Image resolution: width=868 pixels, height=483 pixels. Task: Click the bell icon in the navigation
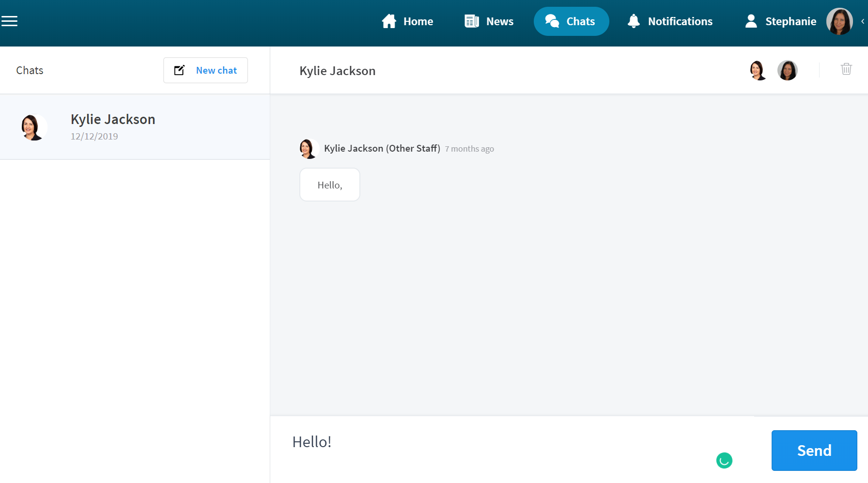tap(634, 21)
